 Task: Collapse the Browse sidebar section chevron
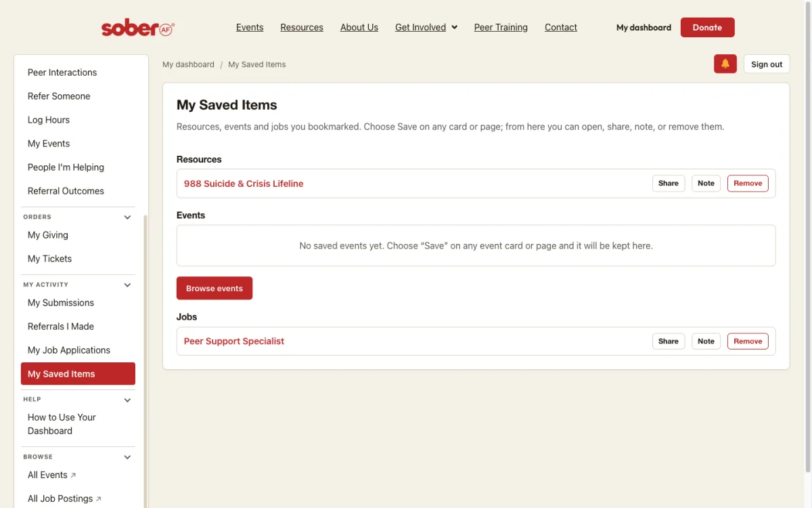pos(127,457)
